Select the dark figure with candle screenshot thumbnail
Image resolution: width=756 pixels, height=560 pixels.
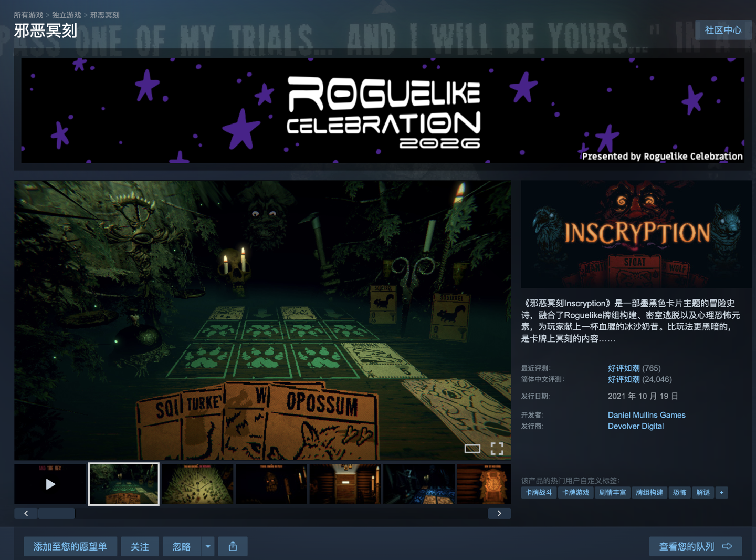coord(271,484)
